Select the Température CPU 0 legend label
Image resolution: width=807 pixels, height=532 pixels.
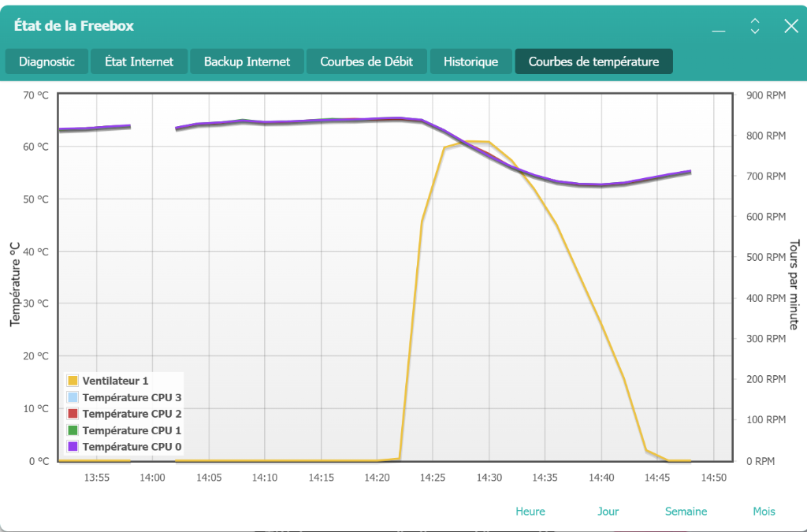pyautogui.click(x=132, y=447)
